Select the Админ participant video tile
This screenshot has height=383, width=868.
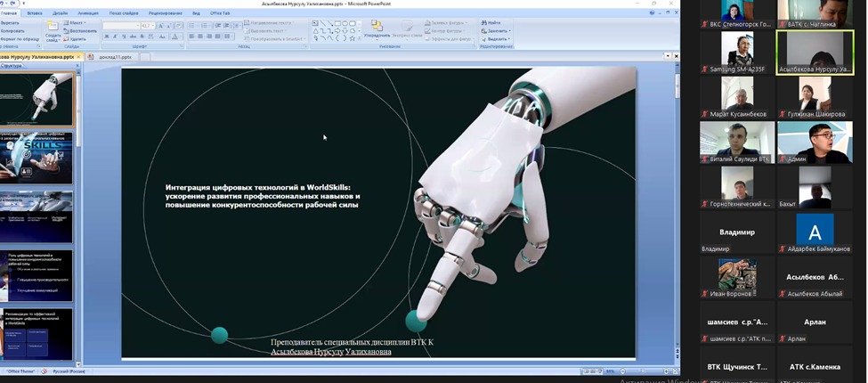click(815, 142)
